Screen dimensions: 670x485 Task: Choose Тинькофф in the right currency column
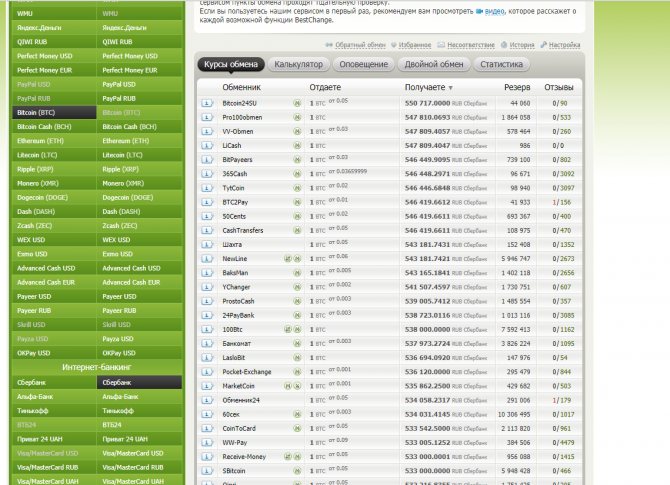point(118,410)
